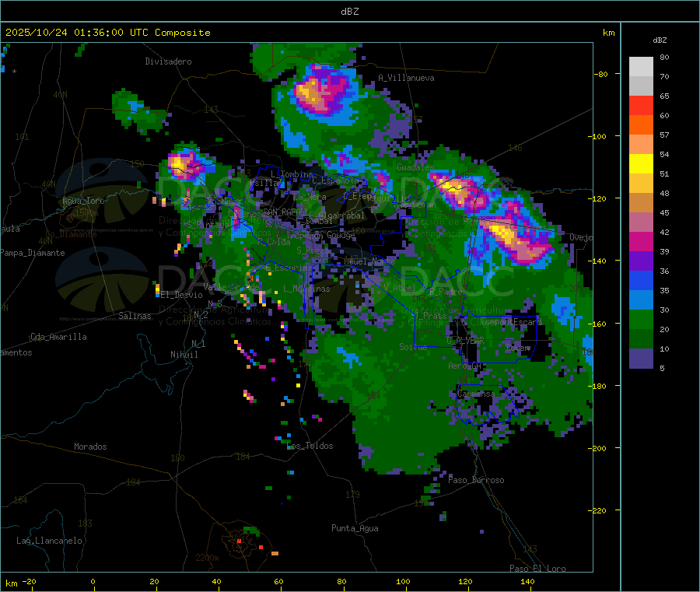Select the orange 57-60 dBZ legend swatch
Image resolution: width=700 pixels, height=592 pixels.
coord(641,125)
